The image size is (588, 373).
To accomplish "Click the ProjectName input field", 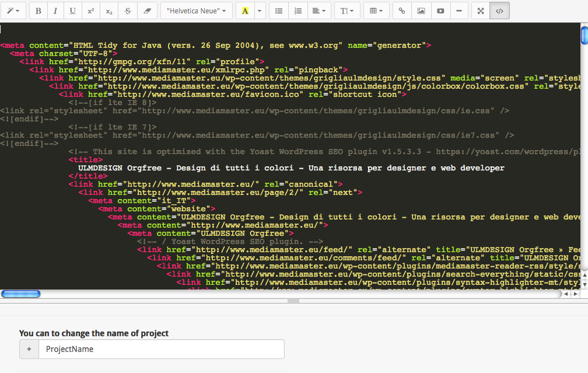I will (x=161, y=349).
